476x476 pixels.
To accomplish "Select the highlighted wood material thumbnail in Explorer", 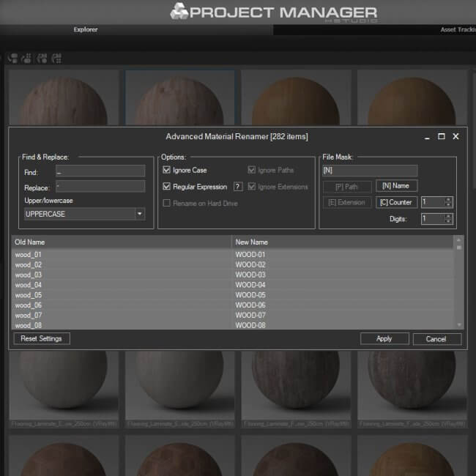I will coord(180,97).
